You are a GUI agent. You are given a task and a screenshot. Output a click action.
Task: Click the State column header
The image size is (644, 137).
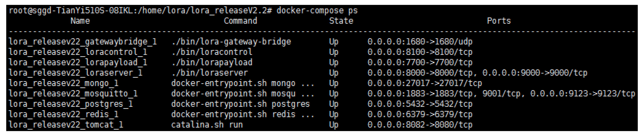click(x=341, y=21)
